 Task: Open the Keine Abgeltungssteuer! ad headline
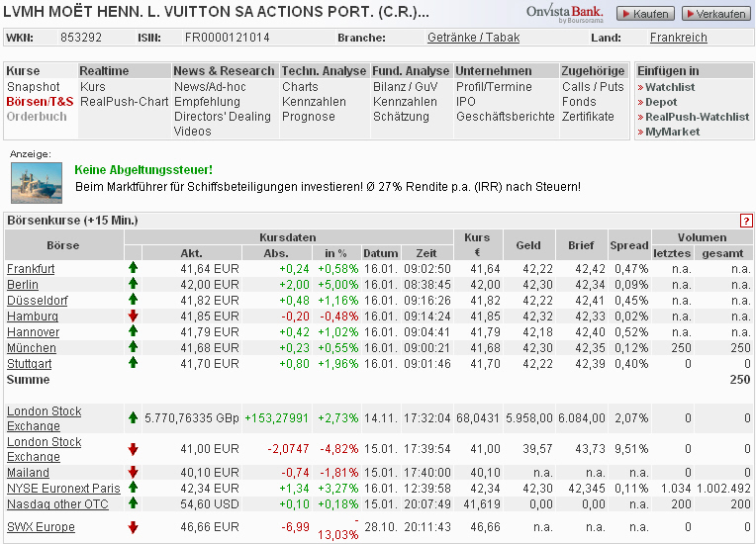(x=143, y=169)
